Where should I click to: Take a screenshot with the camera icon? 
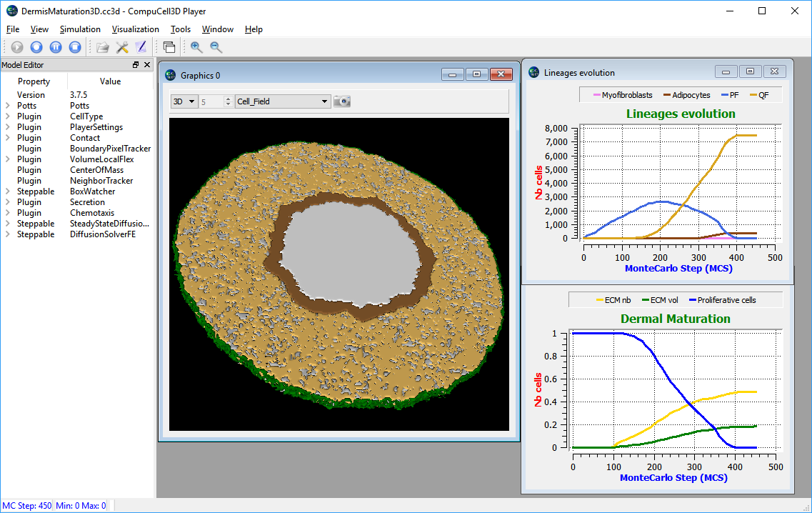point(343,101)
